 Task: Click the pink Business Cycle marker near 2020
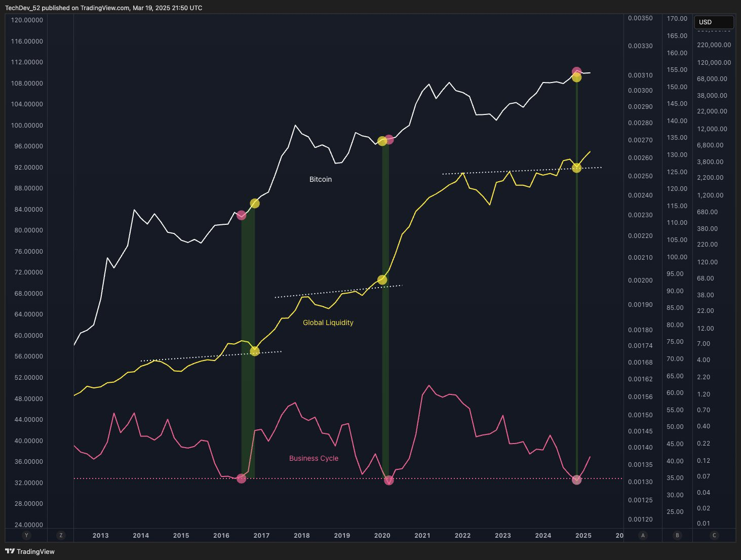(388, 480)
